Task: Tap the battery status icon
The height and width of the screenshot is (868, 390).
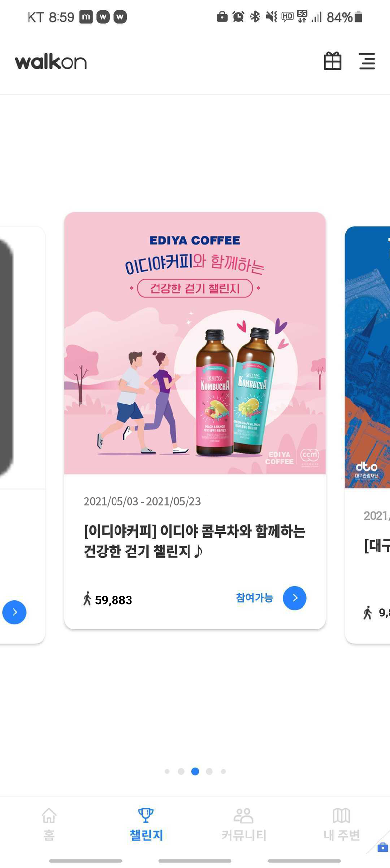Action: pyautogui.click(x=358, y=17)
